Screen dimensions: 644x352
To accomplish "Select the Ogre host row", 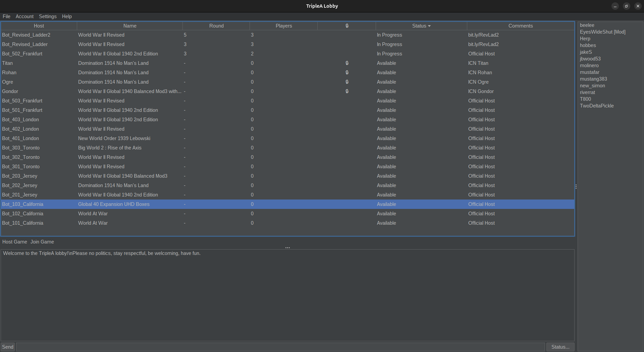I will pos(287,82).
